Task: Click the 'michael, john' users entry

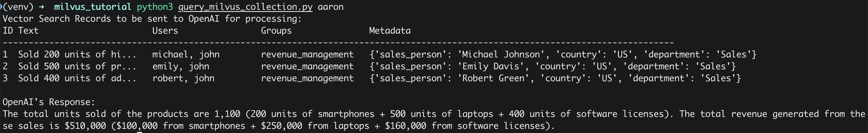Action: (x=186, y=54)
